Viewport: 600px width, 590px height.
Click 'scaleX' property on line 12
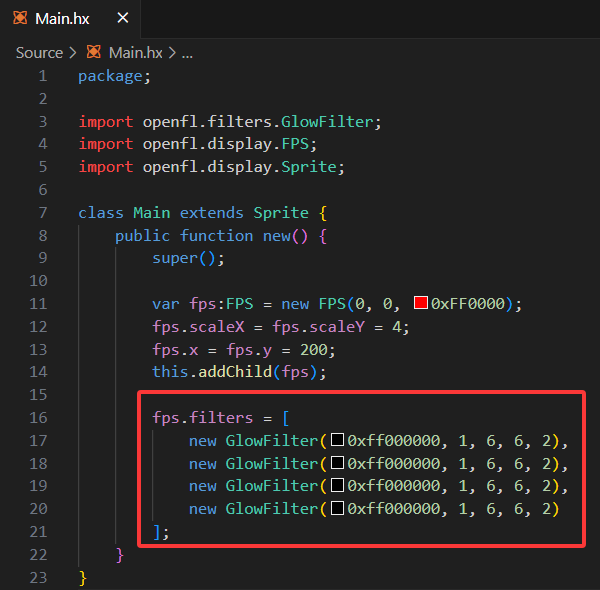(x=217, y=327)
